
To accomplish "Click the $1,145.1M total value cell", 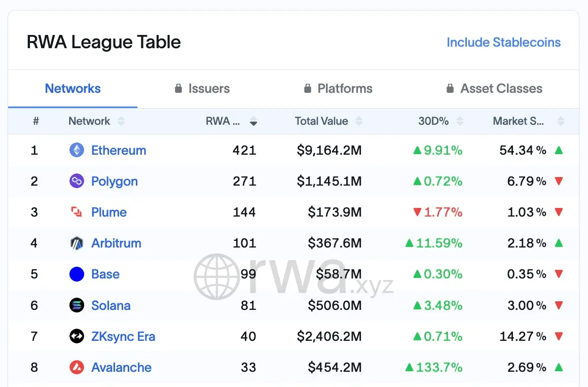I will [x=329, y=181].
